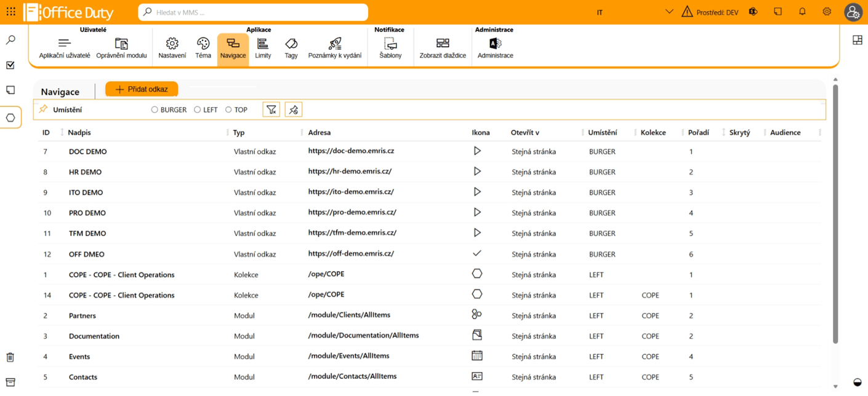Open Nastavení in ribbon
The height and width of the screenshot is (396, 868).
coord(172,48)
